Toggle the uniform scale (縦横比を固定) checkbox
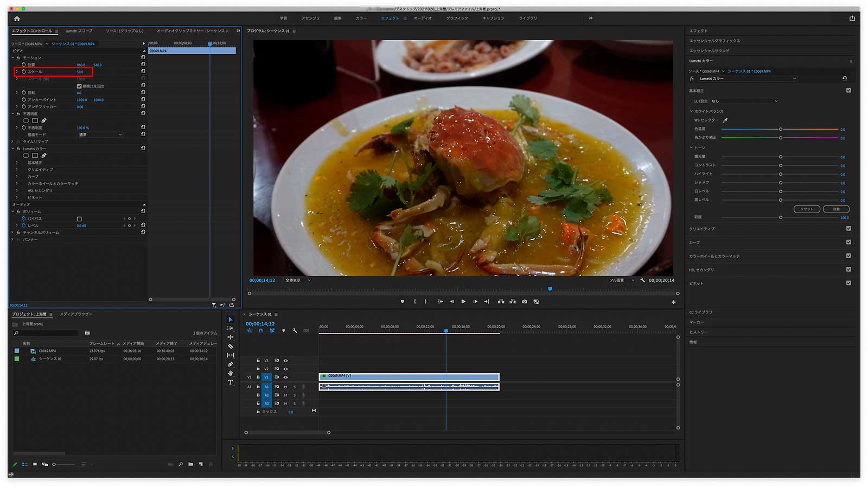This screenshot has height=487, width=868. (79, 86)
